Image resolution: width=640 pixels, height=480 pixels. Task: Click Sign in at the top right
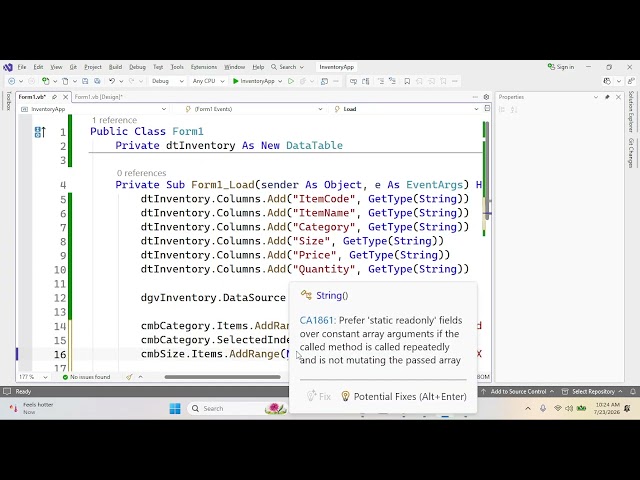565,67
